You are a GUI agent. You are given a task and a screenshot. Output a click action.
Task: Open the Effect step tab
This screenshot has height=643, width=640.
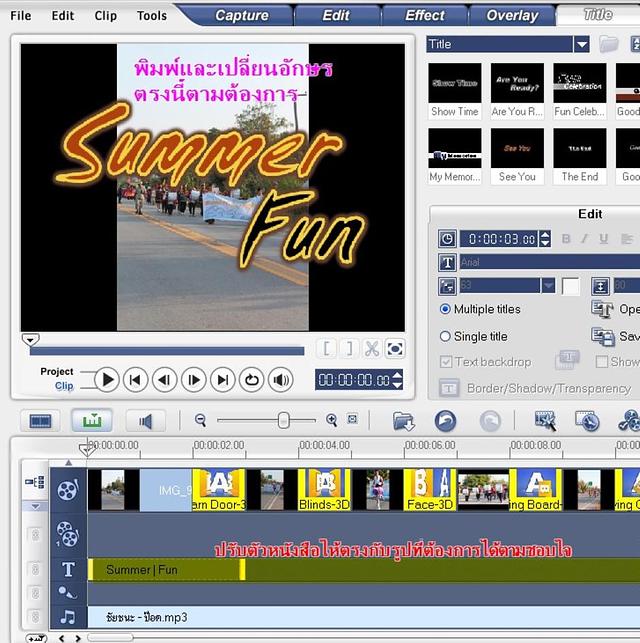tap(424, 15)
